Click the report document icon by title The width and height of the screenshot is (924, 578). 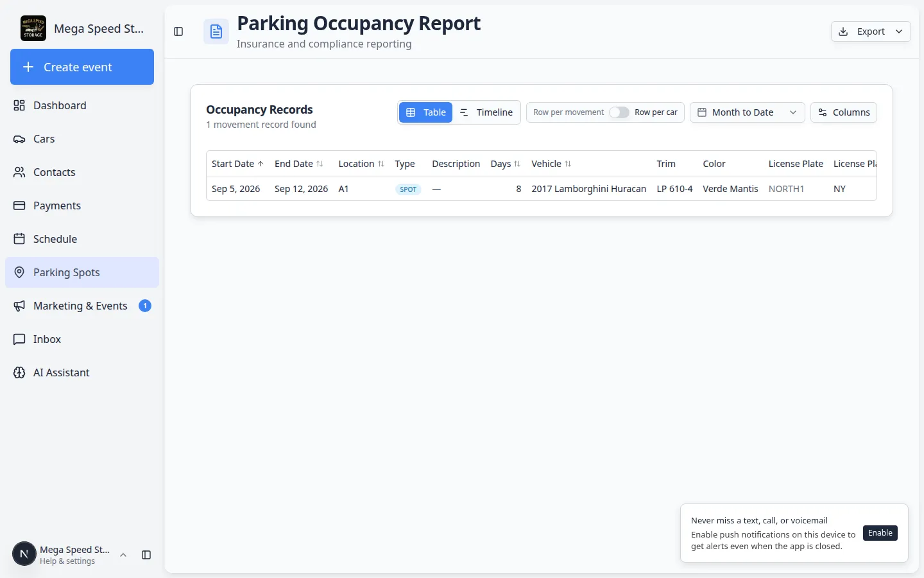pyautogui.click(x=216, y=31)
